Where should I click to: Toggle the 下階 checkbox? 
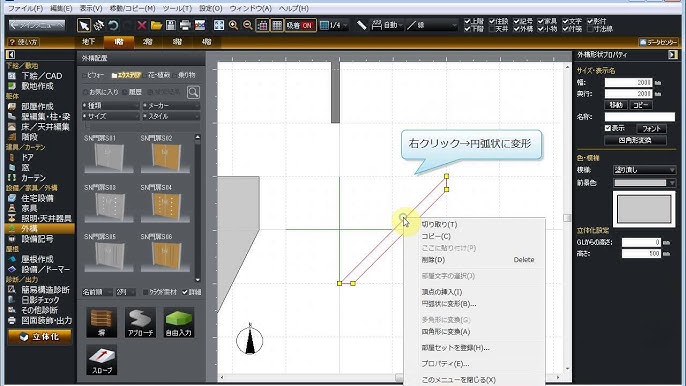467,29
